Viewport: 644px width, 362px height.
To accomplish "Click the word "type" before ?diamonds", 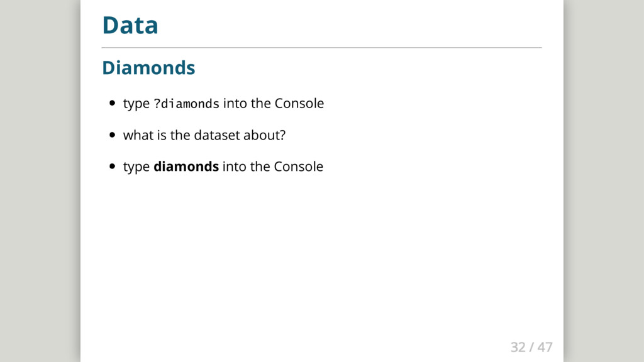I will pyautogui.click(x=136, y=104).
